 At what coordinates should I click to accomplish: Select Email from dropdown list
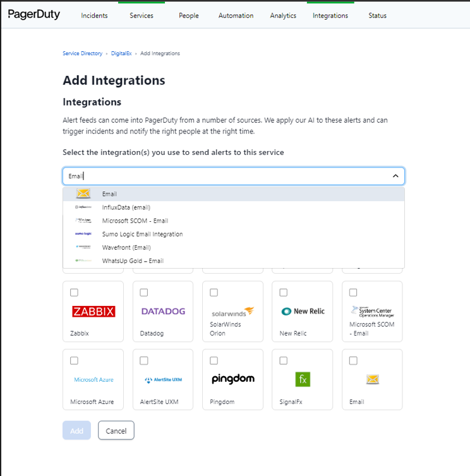click(109, 194)
